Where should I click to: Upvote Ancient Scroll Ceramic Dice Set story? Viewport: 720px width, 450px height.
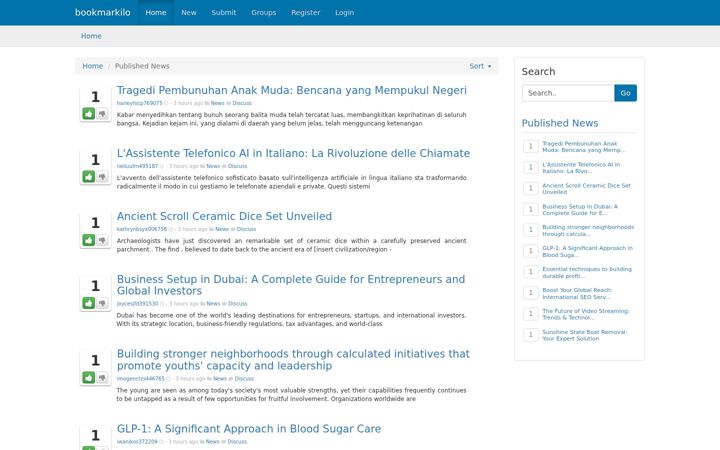[x=89, y=240]
